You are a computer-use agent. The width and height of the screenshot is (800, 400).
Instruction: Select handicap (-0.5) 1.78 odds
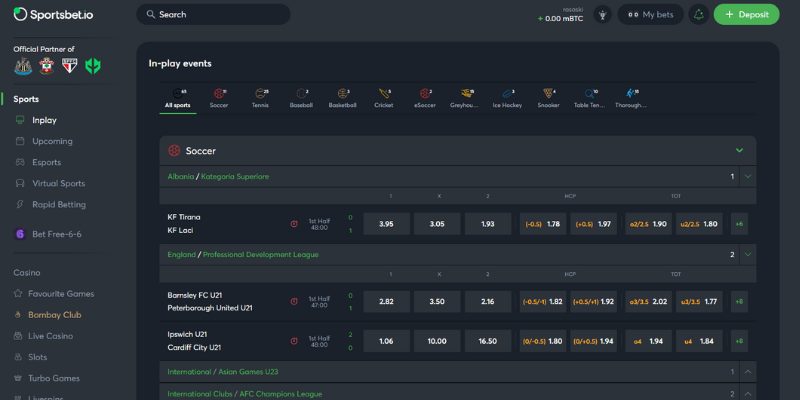(x=543, y=224)
